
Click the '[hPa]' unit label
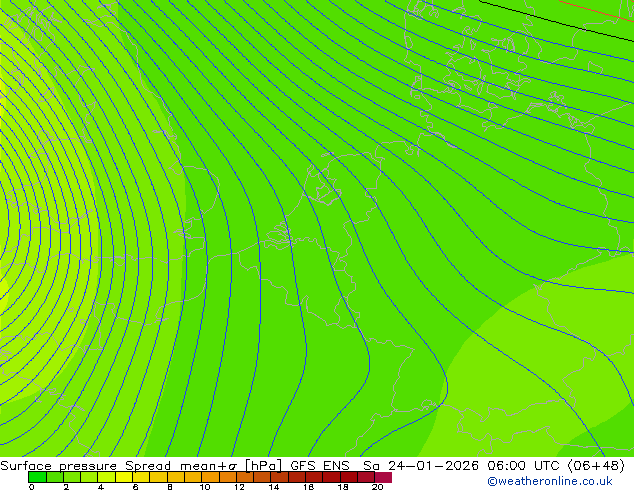[x=264, y=466]
